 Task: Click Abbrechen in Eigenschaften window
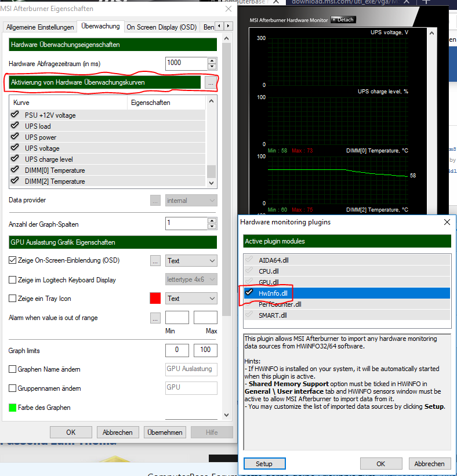coord(118,433)
